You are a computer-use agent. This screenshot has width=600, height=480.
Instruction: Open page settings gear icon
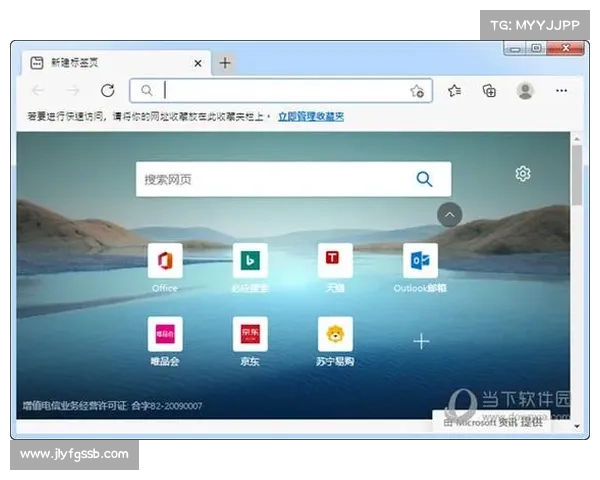coord(523,173)
